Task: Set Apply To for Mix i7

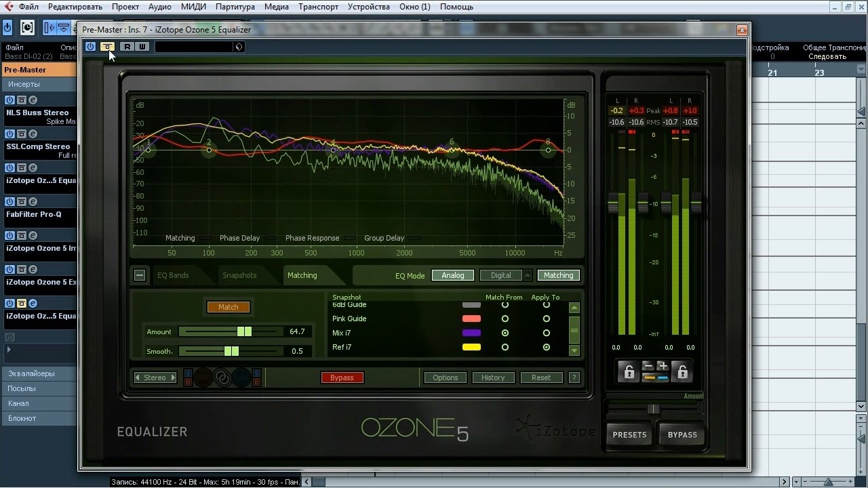Action: point(546,333)
